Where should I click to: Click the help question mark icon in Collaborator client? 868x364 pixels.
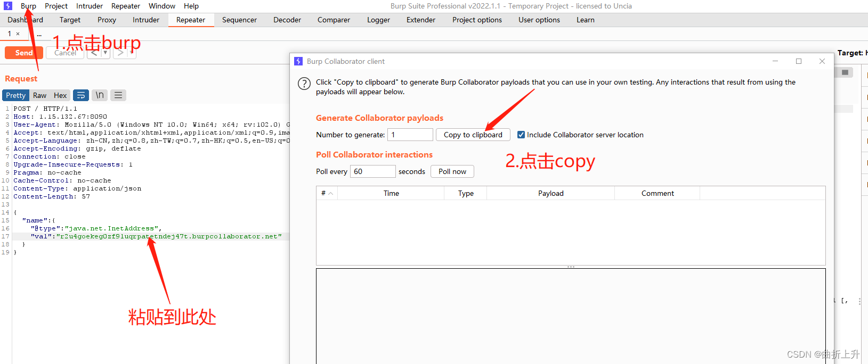tap(304, 84)
